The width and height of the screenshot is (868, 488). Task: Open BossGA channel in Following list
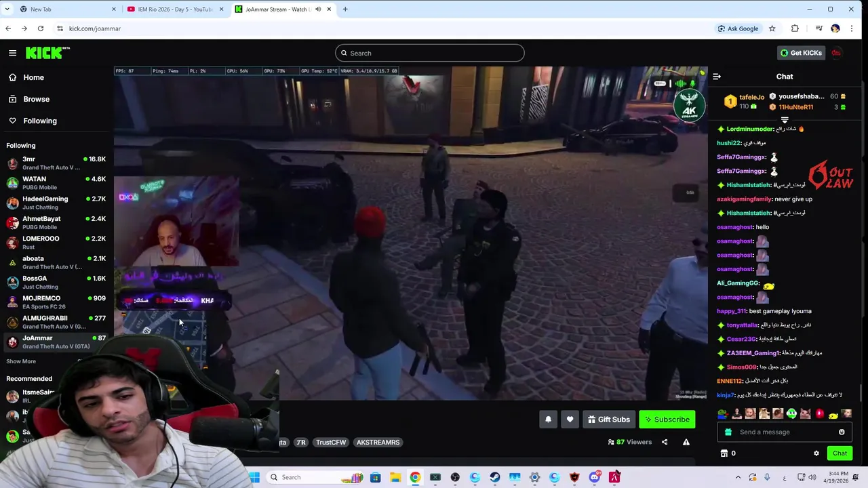[x=56, y=282]
